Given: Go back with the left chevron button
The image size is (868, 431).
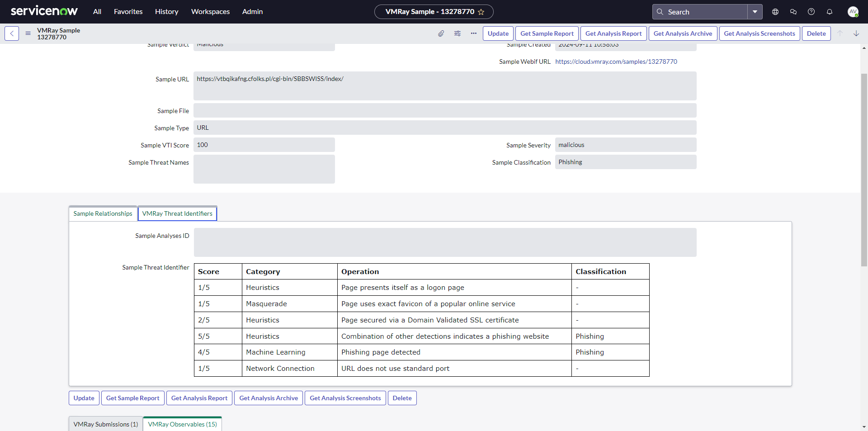Looking at the screenshot, I should click(x=12, y=33).
